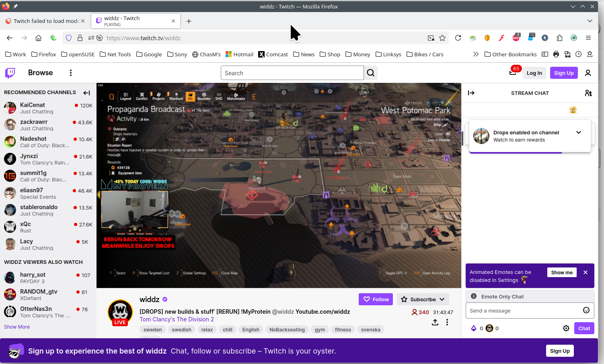Collapse the Stream Chat panel
Image resolution: width=604 pixels, height=364 pixels.
click(471, 93)
